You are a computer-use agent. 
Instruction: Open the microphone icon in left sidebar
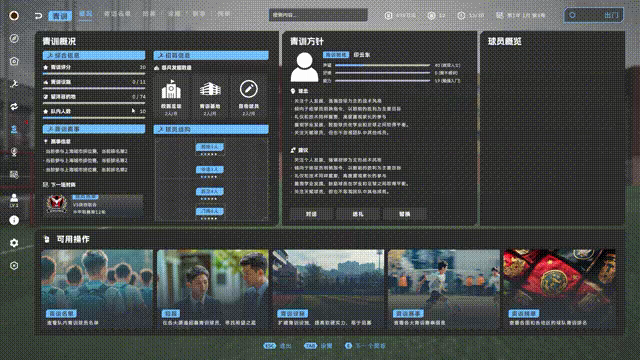pyautogui.click(x=14, y=152)
